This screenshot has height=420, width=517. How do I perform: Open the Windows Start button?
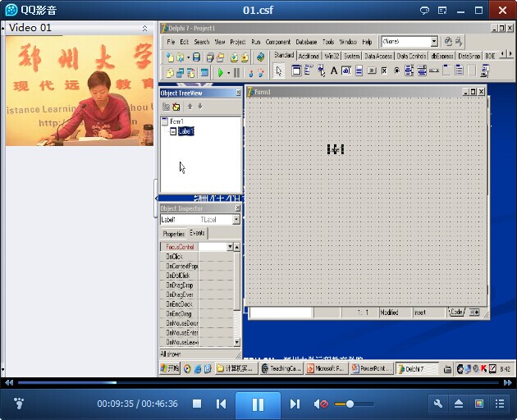170,368
